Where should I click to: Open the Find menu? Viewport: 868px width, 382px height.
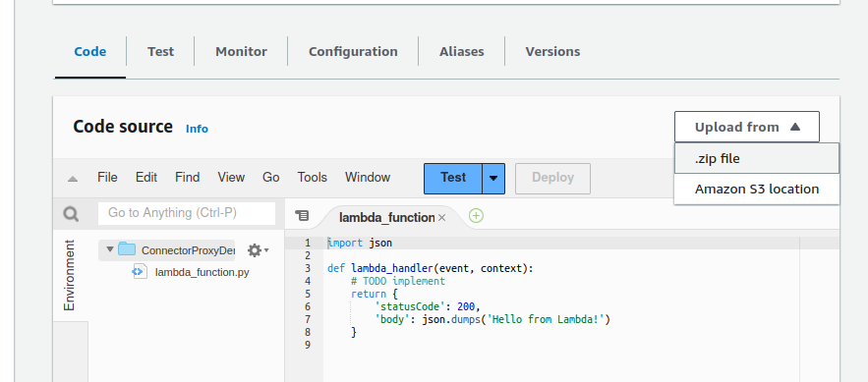pyautogui.click(x=187, y=178)
